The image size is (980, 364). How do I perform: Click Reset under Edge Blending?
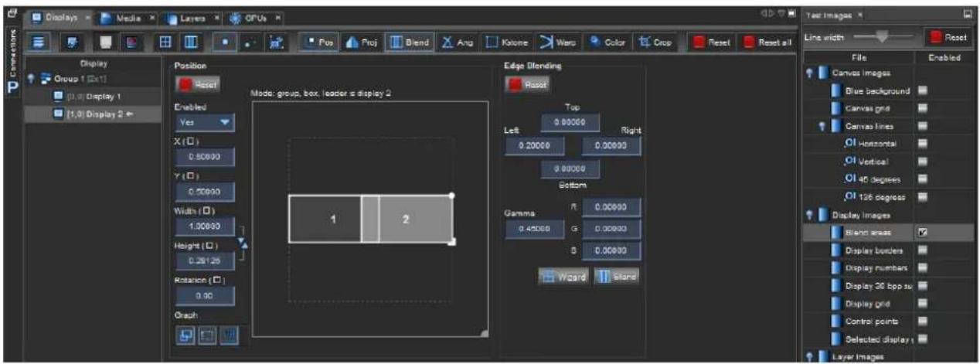coord(527,84)
